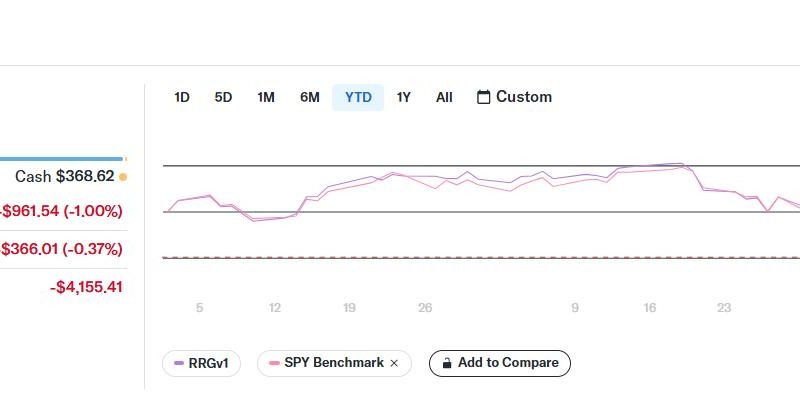Toggle the RRGv1 series chip

pyautogui.click(x=201, y=363)
